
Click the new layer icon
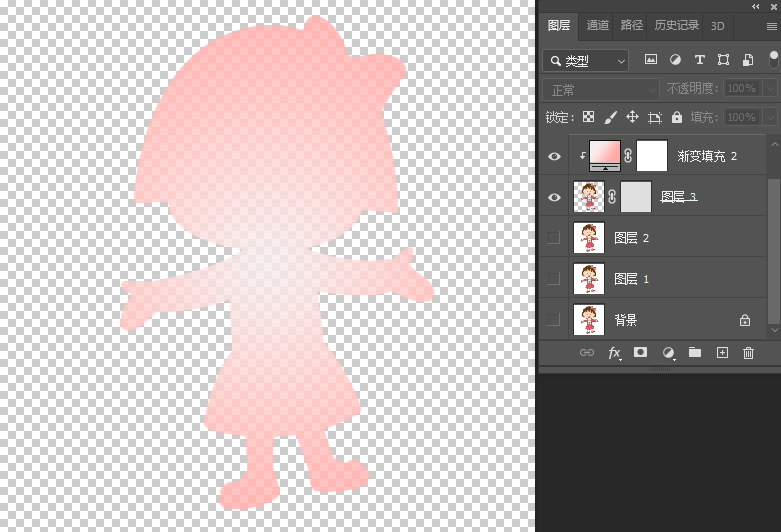pyautogui.click(x=722, y=353)
